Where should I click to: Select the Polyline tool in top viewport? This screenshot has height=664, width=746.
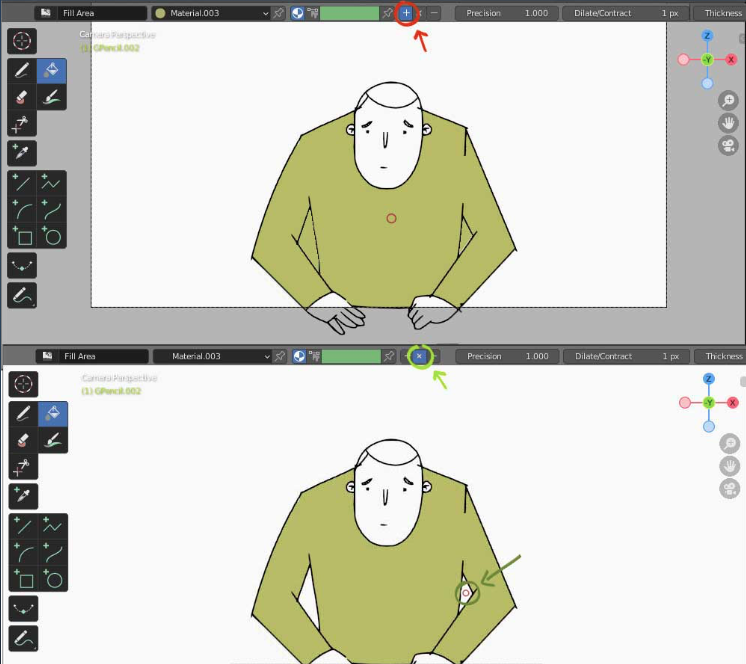pyautogui.click(x=51, y=183)
